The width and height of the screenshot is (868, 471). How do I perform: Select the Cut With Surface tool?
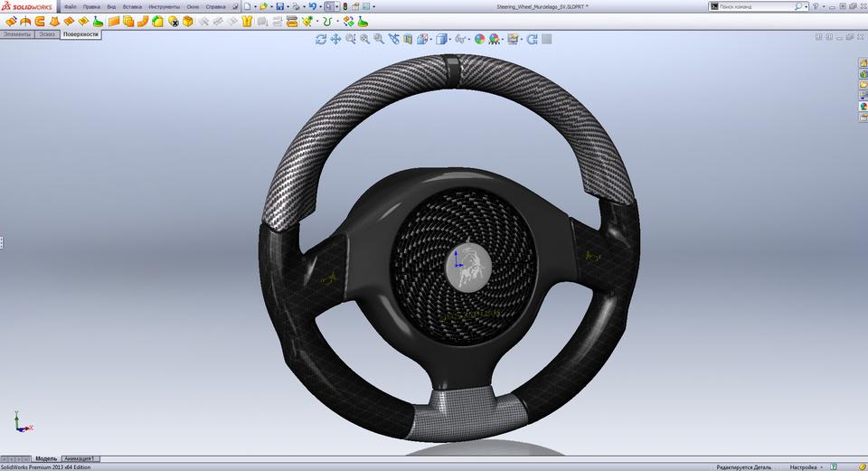point(292,22)
